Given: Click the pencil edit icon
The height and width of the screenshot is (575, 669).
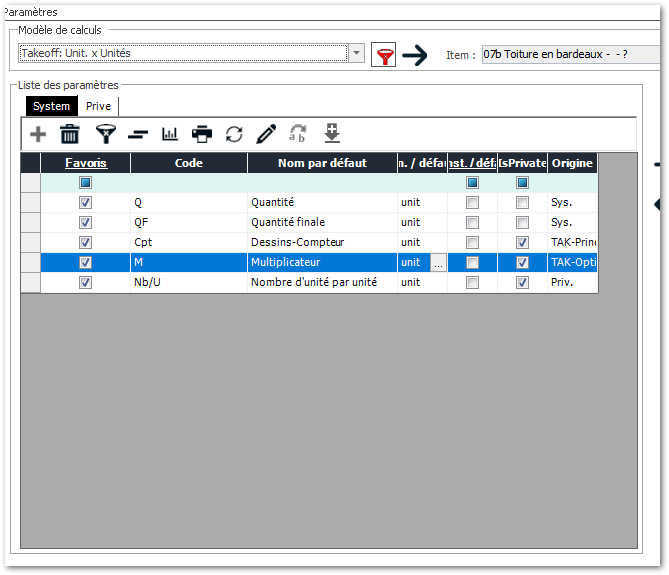Looking at the screenshot, I should (x=266, y=134).
